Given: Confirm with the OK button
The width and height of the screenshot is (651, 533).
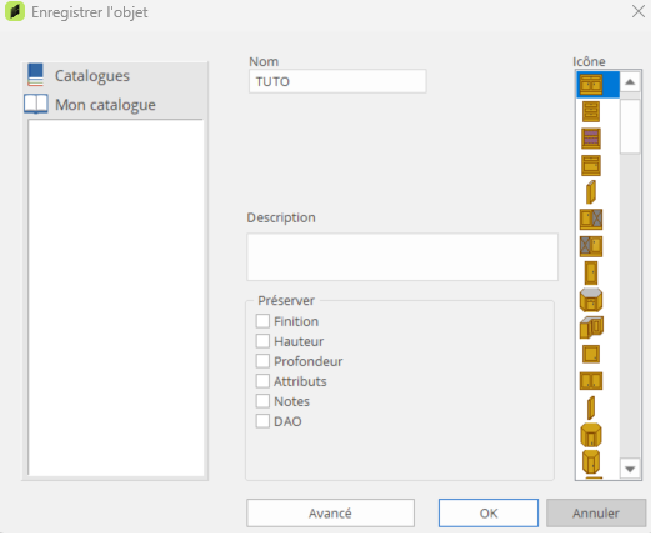Looking at the screenshot, I should (488, 513).
